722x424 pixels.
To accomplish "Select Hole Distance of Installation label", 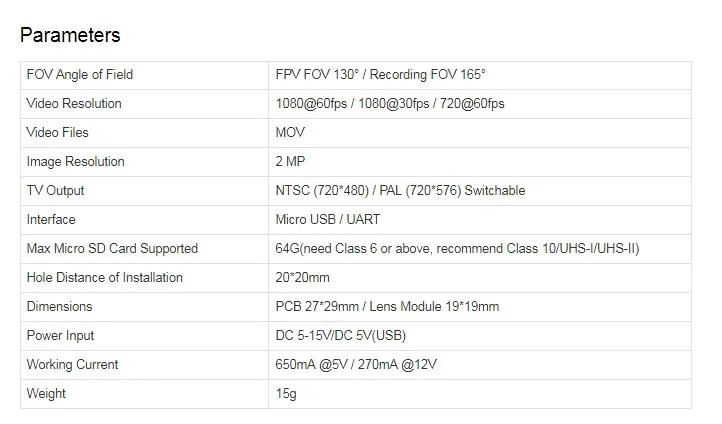I will [105, 278].
